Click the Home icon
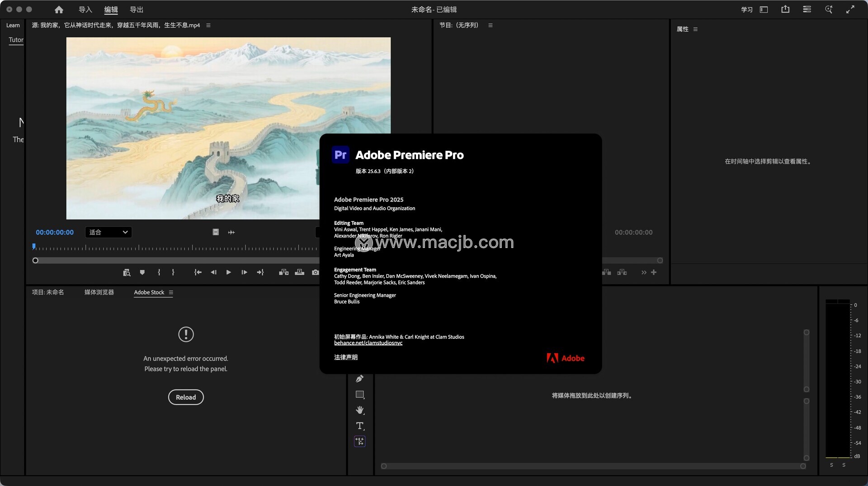The width and height of the screenshot is (868, 486). [59, 9]
